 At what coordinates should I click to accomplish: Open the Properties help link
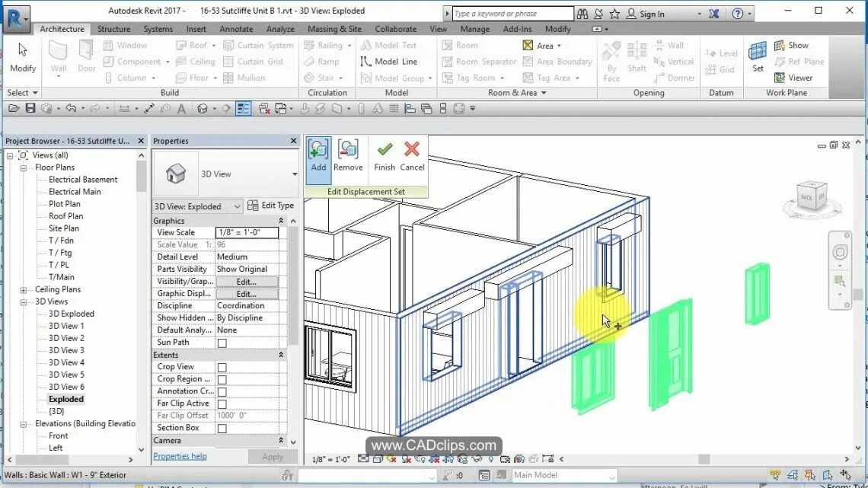point(180,456)
